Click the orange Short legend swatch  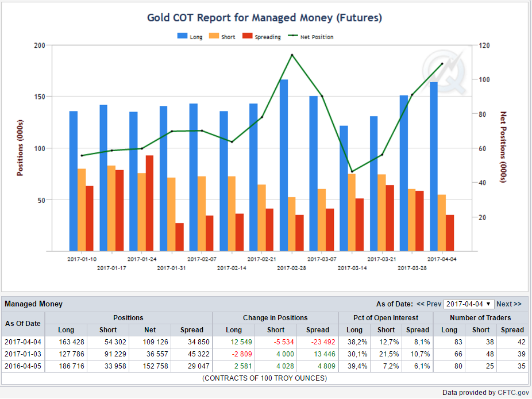pyautogui.click(x=214, y=36)
